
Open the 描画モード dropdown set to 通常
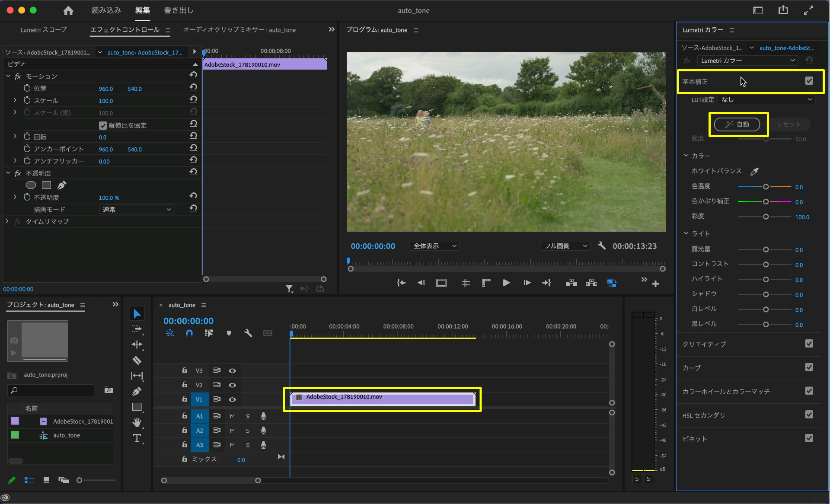137,209
